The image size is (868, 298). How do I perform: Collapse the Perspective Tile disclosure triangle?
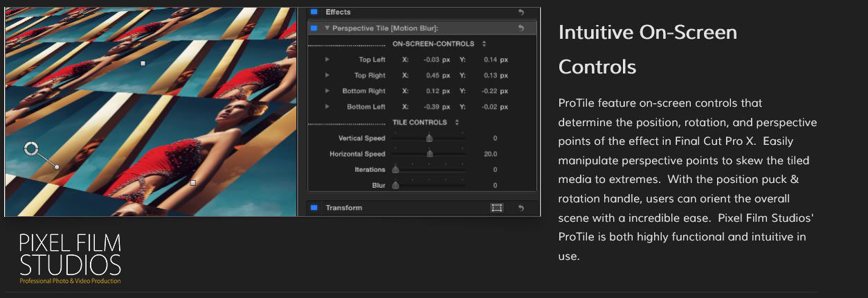tap(327, 28)
